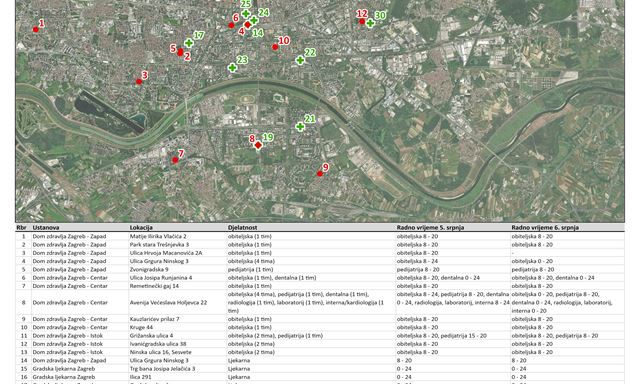Click green cross marker 23

point(232,68)
